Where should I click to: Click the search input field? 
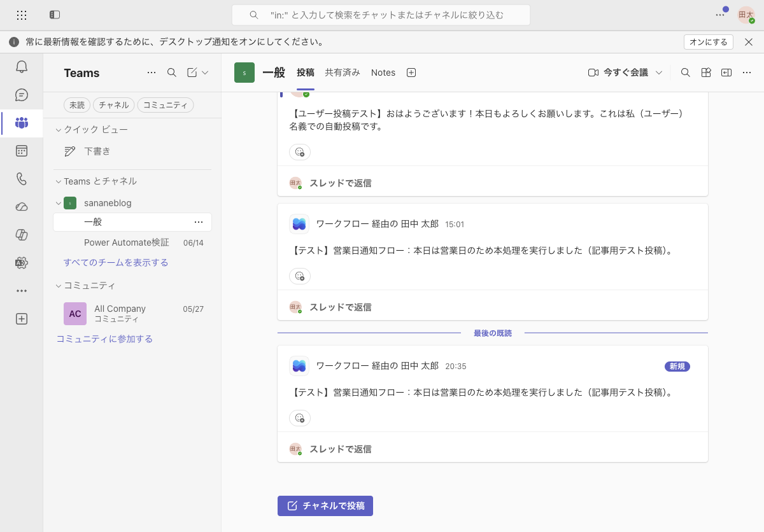(381, 15)
